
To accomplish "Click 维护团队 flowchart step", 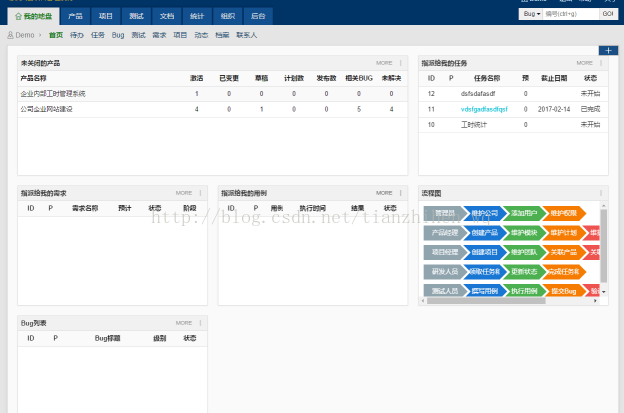I will point(524,252).
